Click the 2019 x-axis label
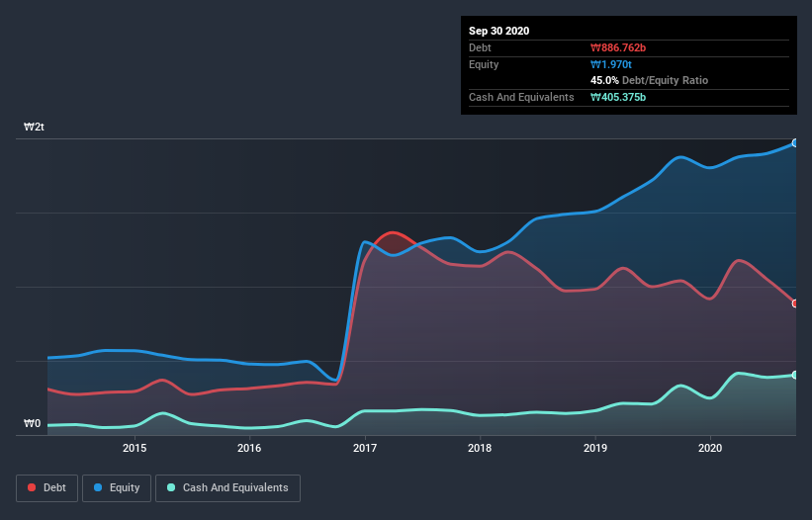The width and height of the screenshot is (812, 520). click(x=595, y=448)
